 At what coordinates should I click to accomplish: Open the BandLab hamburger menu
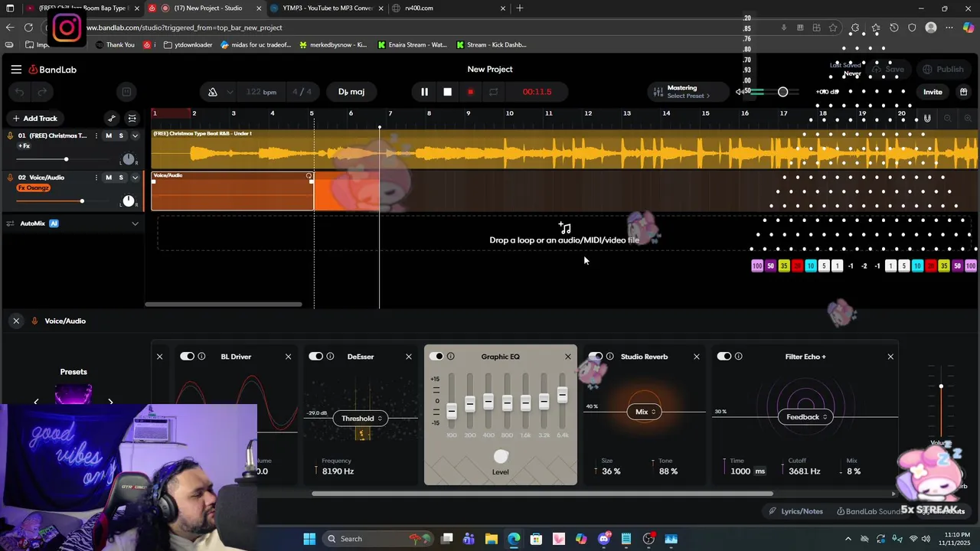click(x=16, y=70)
